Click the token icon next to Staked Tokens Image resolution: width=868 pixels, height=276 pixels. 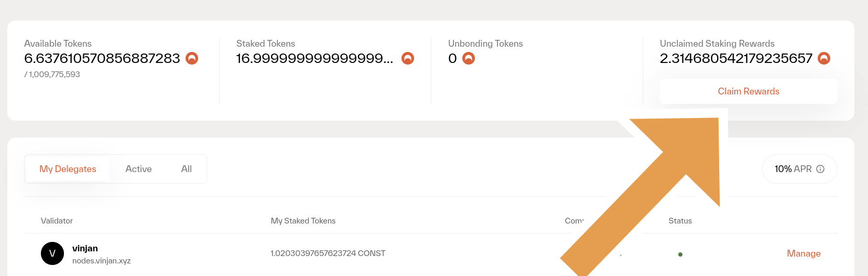[x=408, y=58]
